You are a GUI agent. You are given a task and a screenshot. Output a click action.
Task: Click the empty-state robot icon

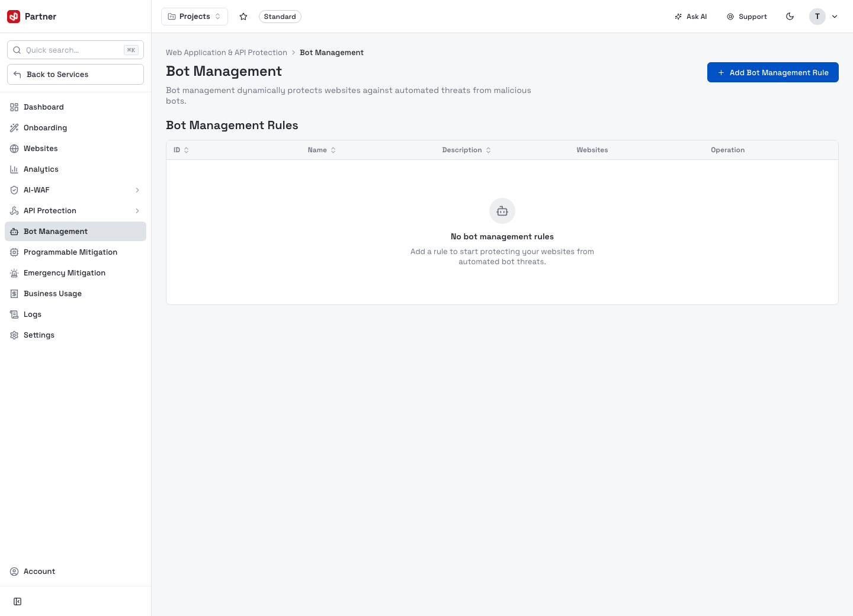(502, 211)
